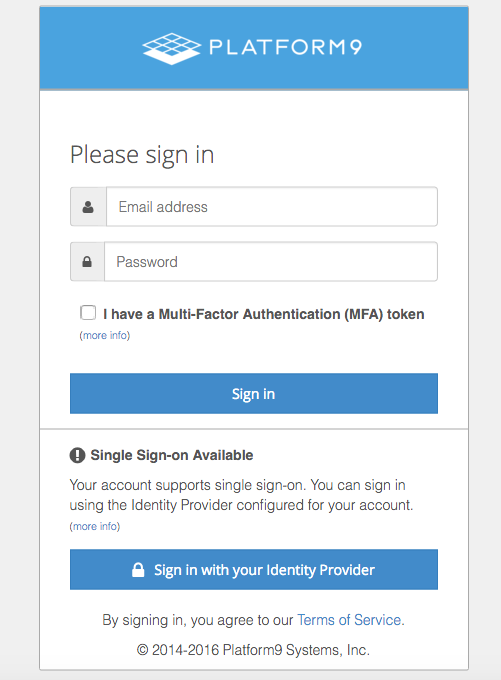Image resolution: width=501 pixels, height=680 pixels.
Task: Click the single sign-on description paragraph
Action: pos(241,495)
